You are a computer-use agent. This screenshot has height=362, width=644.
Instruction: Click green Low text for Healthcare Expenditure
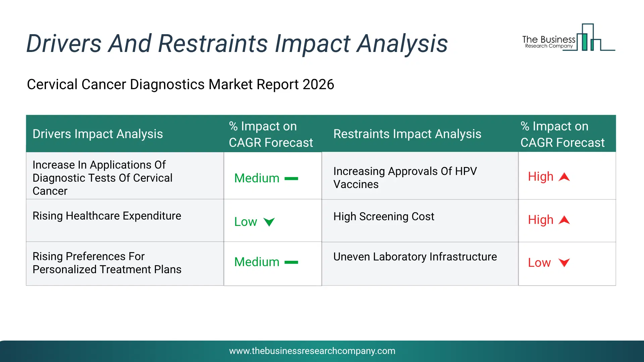246,222
